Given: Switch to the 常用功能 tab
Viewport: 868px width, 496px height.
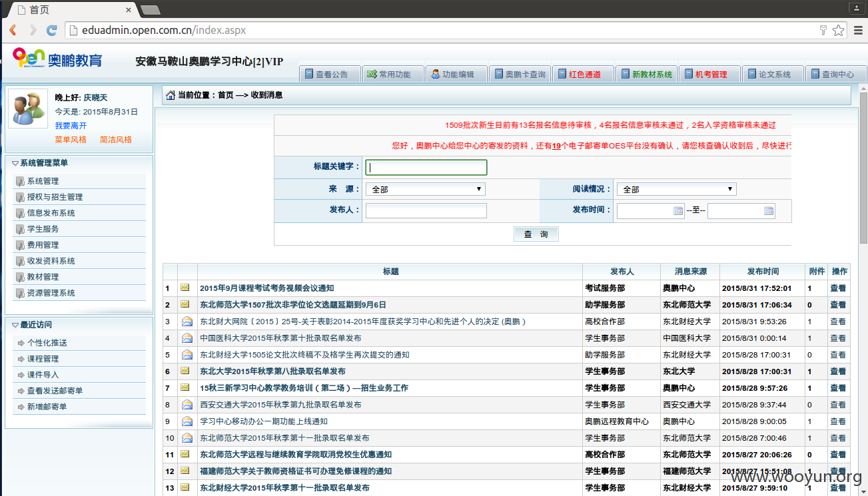Looking at the screenshot, I should 393,74.
